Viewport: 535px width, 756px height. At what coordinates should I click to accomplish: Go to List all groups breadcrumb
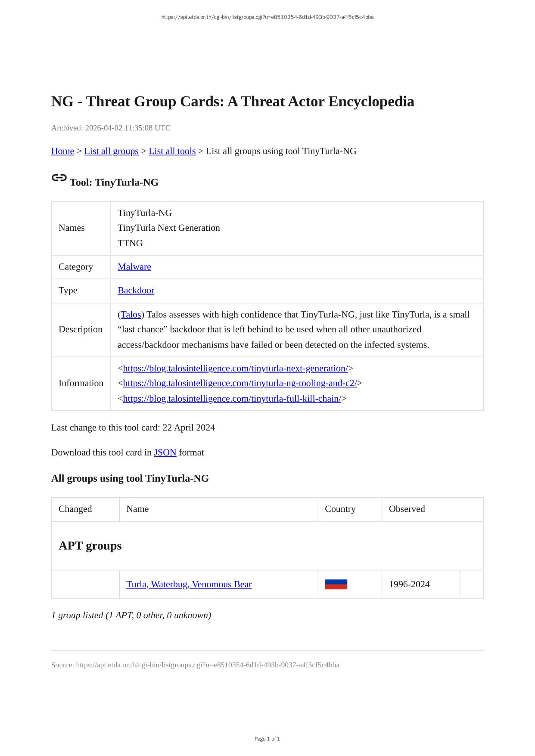tap(111, 151)
